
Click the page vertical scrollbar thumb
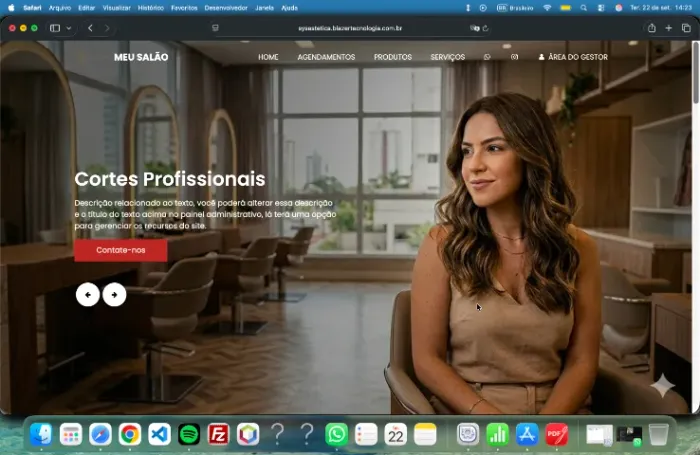pos(695,72)
